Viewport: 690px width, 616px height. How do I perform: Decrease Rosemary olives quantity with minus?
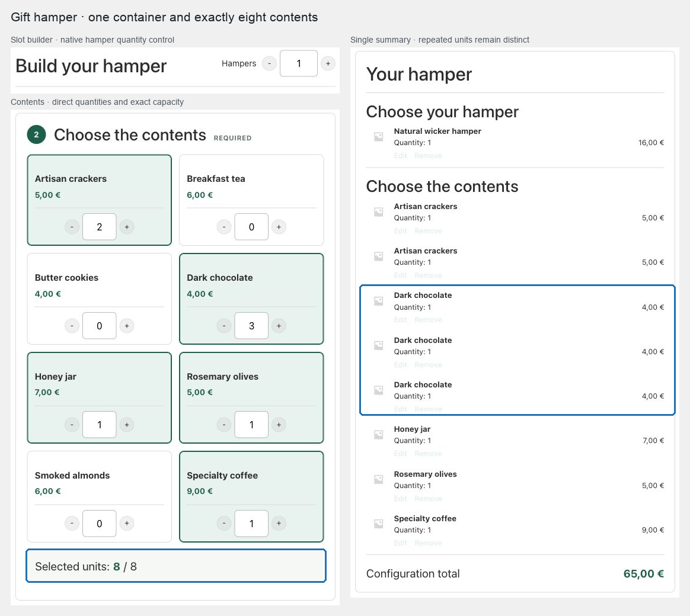point(224,425)
